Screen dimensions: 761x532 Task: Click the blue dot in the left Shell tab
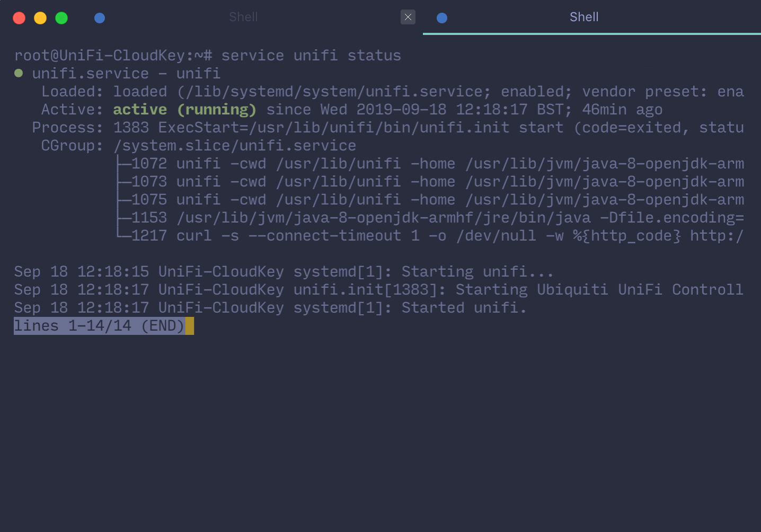(100, 18)
